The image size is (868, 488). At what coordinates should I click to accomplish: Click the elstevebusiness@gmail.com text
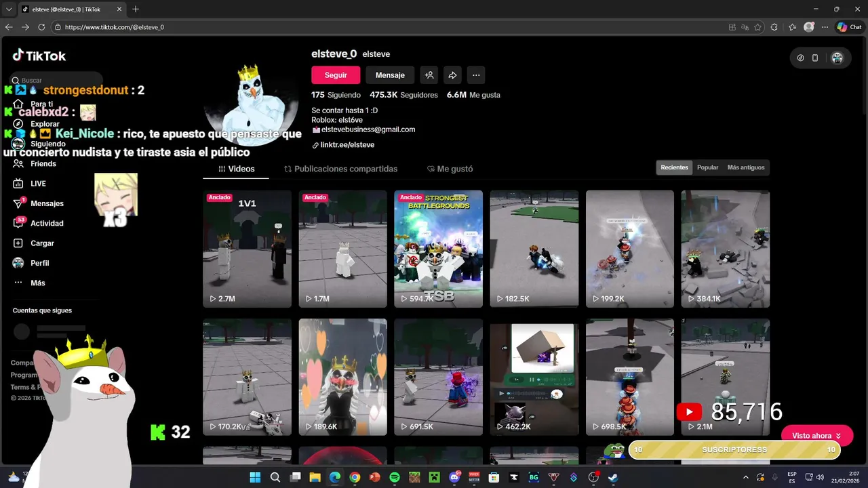pos(368,129)
